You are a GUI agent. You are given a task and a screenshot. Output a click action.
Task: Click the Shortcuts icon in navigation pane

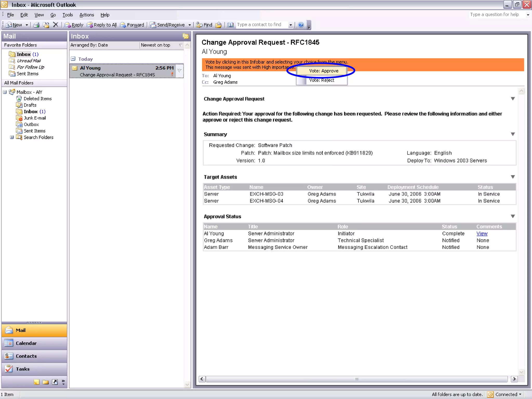55,382
